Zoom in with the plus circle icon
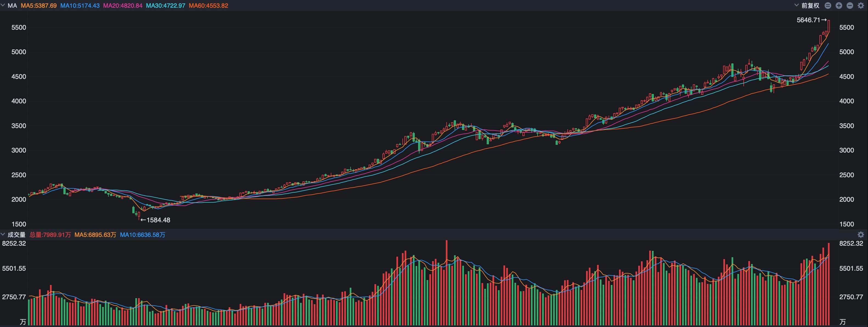This screenshot has width=868, height=327. point(839,5)
